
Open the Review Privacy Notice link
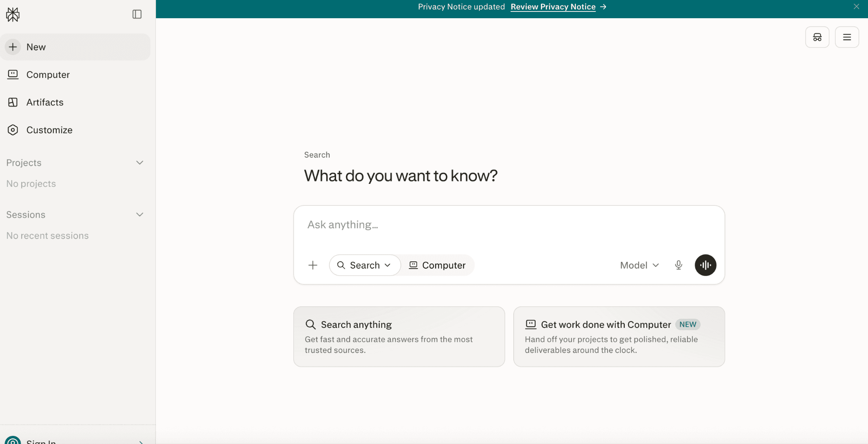[553, 7]
